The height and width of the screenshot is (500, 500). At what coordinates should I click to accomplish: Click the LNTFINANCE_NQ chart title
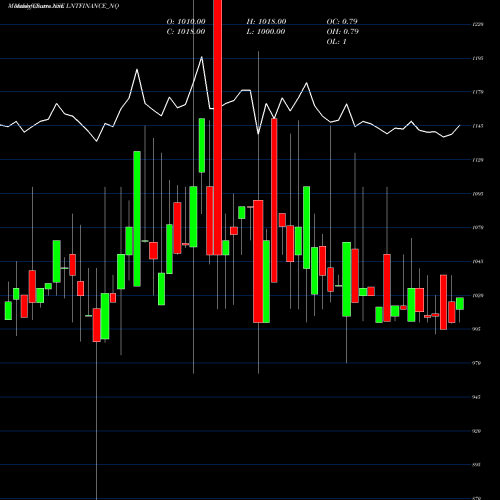click(92, 6)
